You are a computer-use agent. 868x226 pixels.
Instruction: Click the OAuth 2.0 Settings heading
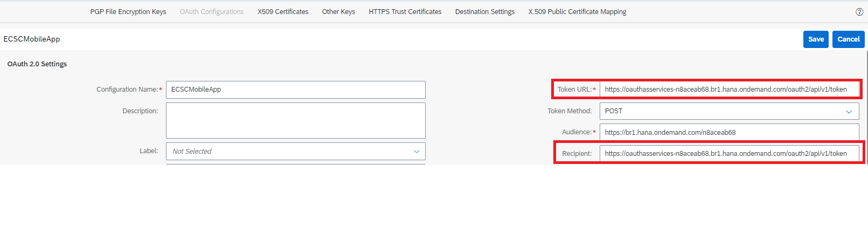37,64
